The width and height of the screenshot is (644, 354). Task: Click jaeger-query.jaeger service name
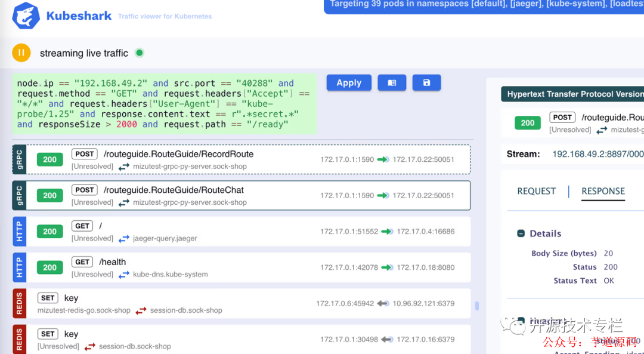coord(165,238)
